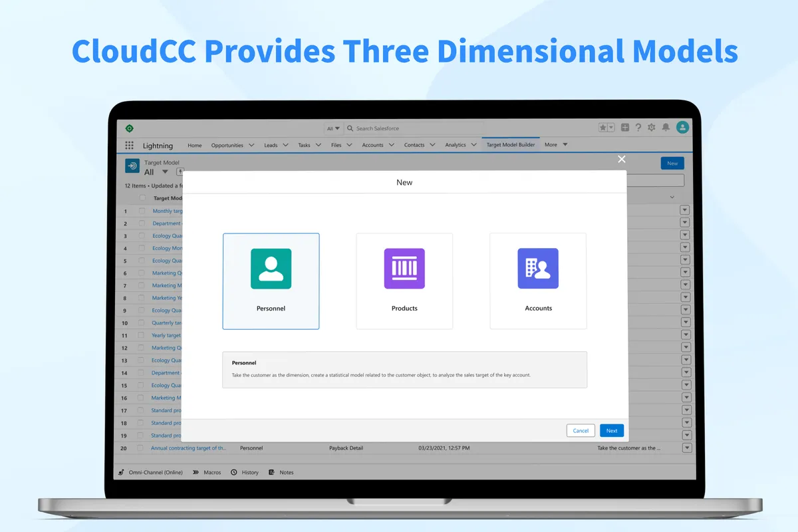Tick the select-all checkbox in table header
798x532 pixels.
coord(142,198)
